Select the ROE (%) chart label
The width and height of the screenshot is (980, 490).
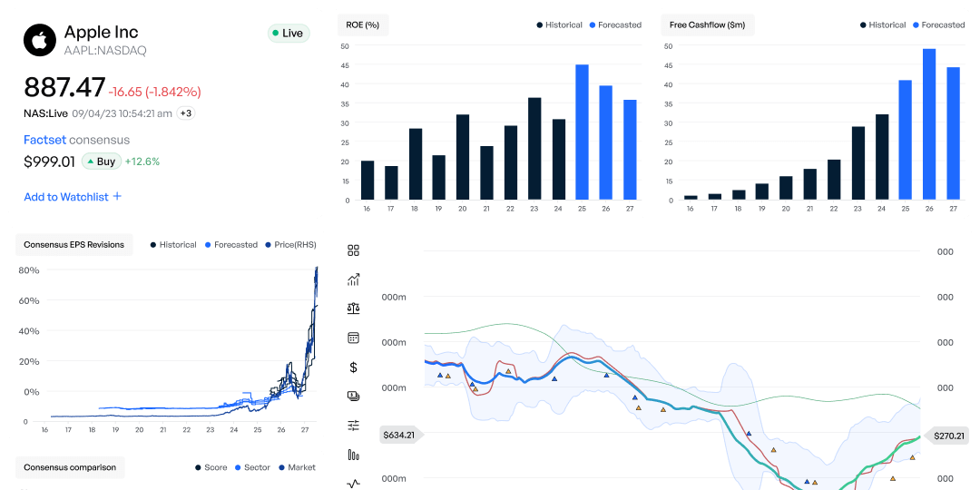tap(362, 24)
